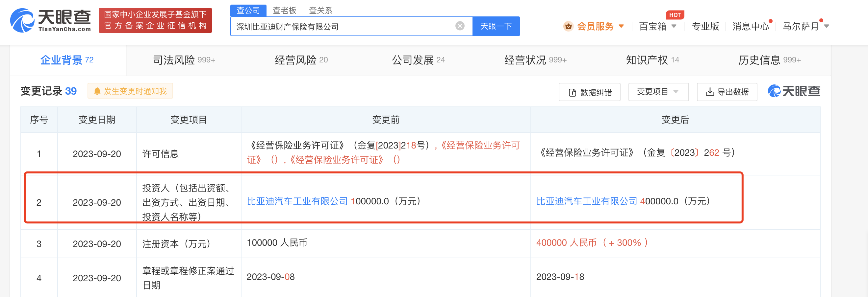Open the 经营风险 tab
868x297 pixels.
tap(301, 60)
